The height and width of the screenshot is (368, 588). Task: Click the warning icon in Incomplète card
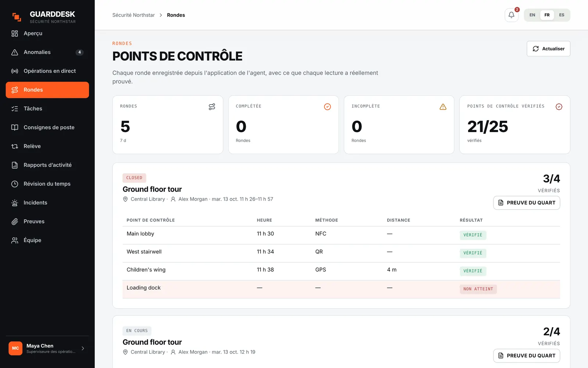click(x=443, y=107)
